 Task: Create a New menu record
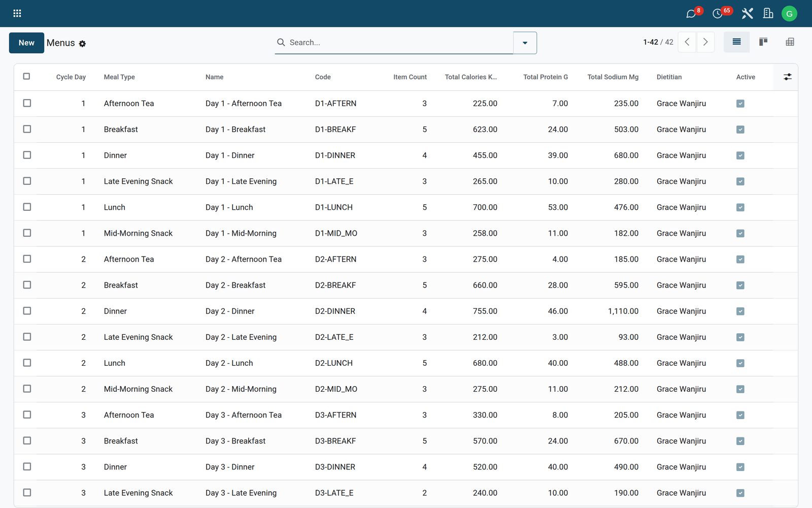click(26, 43)
